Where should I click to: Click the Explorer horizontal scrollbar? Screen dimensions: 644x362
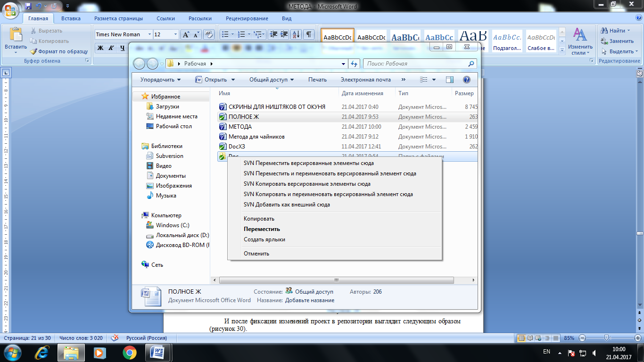pyautogui.click(x=336, y=280)
